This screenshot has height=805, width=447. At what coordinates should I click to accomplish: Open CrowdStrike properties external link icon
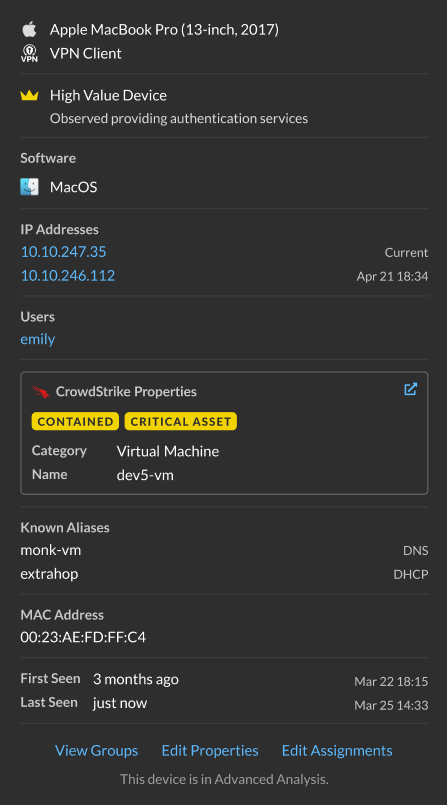411,389
